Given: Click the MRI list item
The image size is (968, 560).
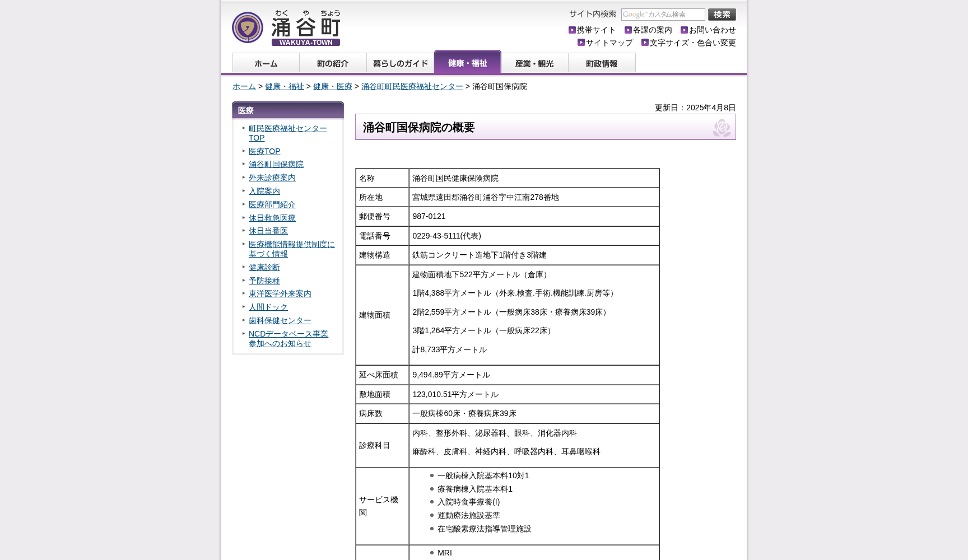Looking at the screenshot, I should pyautogui.click(x=445, y=553).
